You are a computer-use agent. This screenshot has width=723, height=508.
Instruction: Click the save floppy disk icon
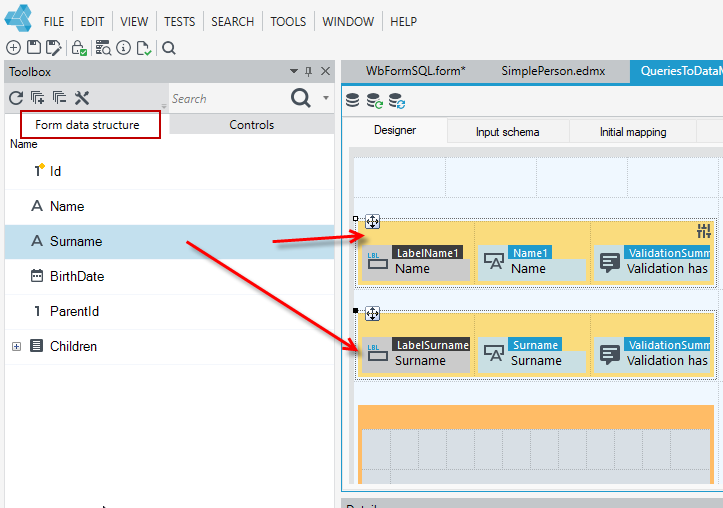click(x=34, y=47)
